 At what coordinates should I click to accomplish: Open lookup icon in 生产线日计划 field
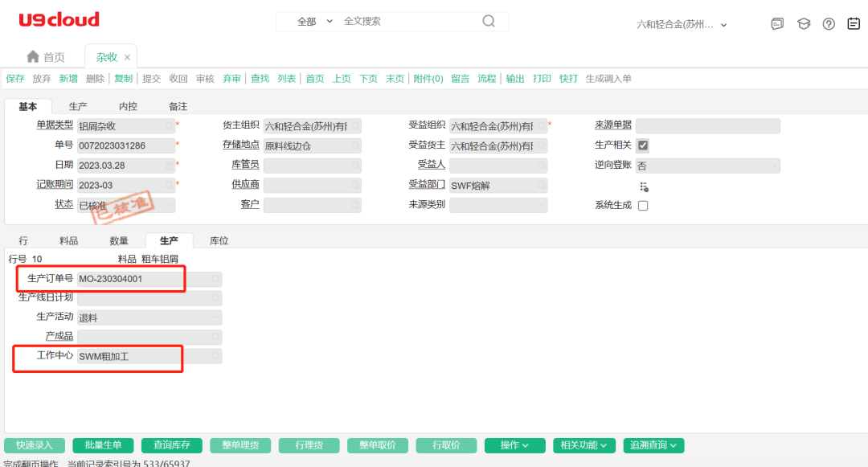point(215,298)
